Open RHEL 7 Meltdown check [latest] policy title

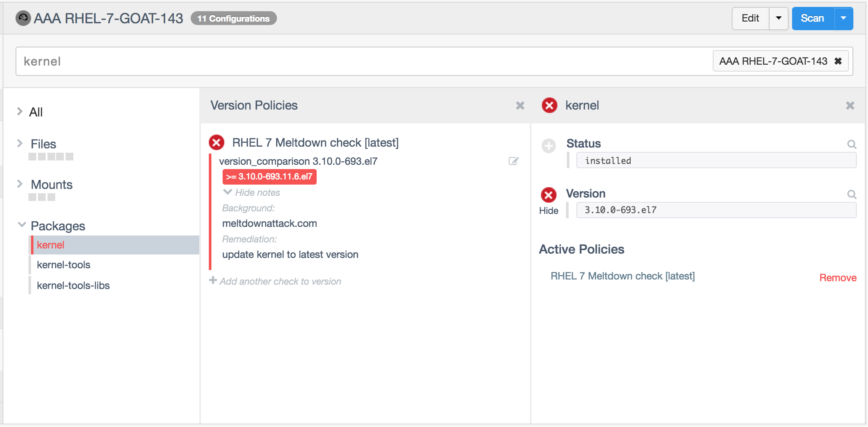315,143
